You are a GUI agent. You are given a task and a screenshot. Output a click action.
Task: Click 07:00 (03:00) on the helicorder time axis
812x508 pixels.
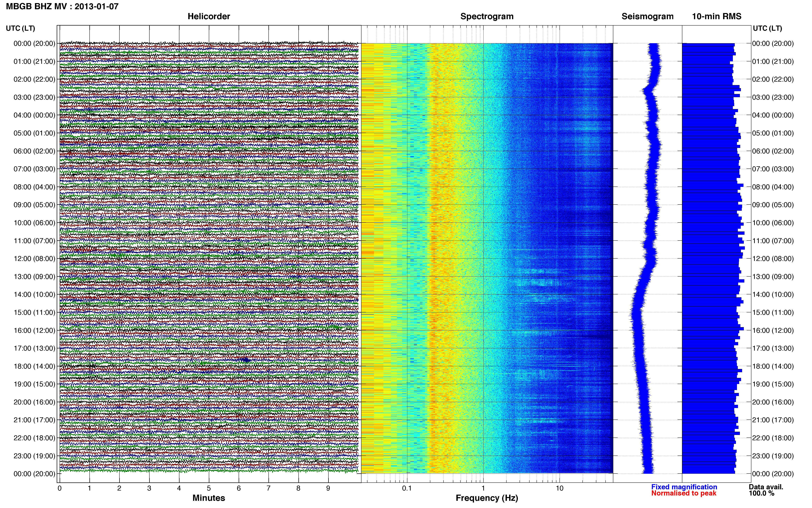click(34, 169)
